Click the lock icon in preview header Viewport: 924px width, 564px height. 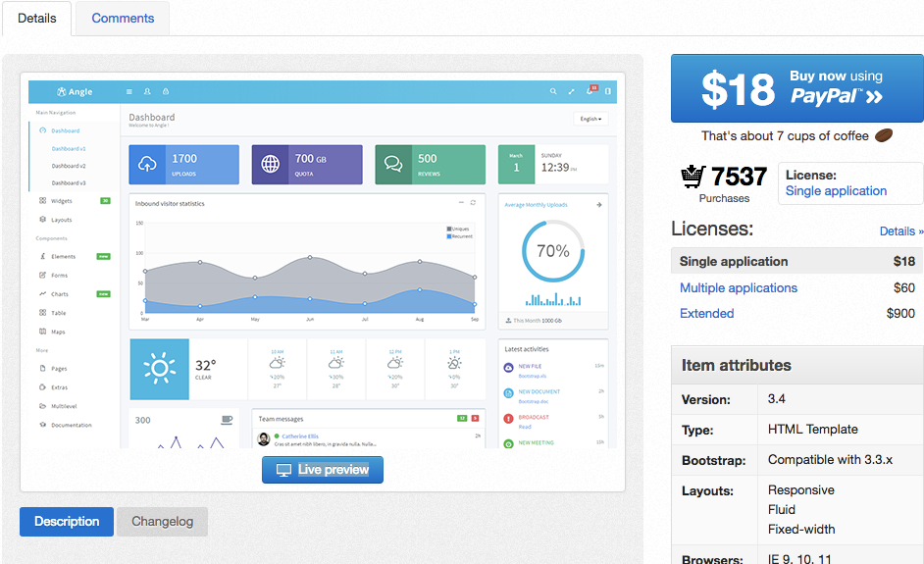click(x=166, y=91)
